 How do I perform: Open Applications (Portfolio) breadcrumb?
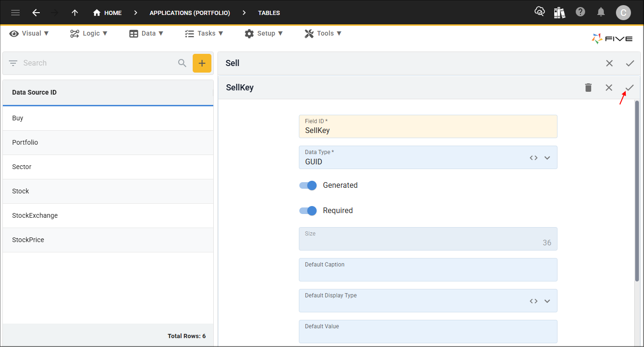point(190,13)
